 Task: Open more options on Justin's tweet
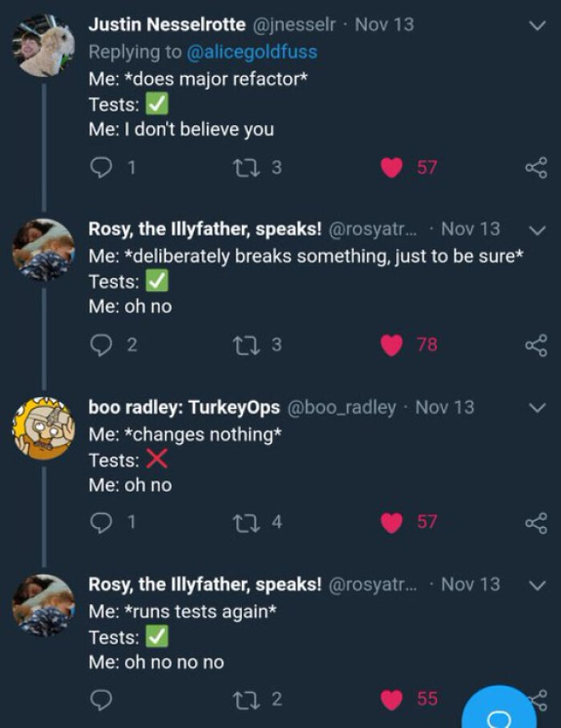click(539, 26)
